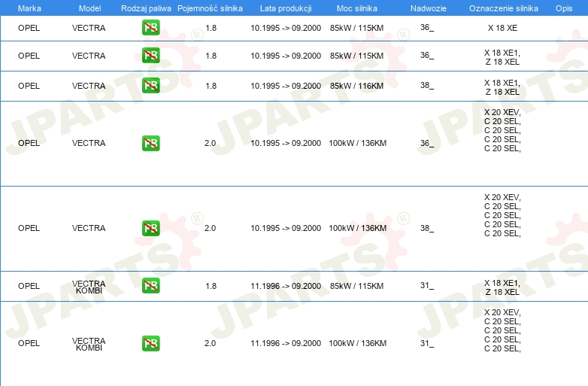Click petrol icon in 1.8 body 36_ X 18 XE1 row

[150, 56]
